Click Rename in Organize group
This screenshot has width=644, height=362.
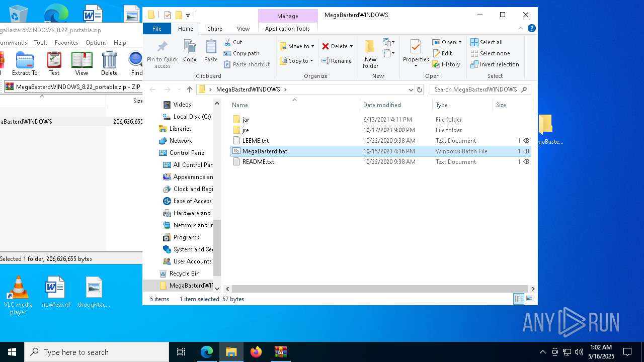point(337,61)
